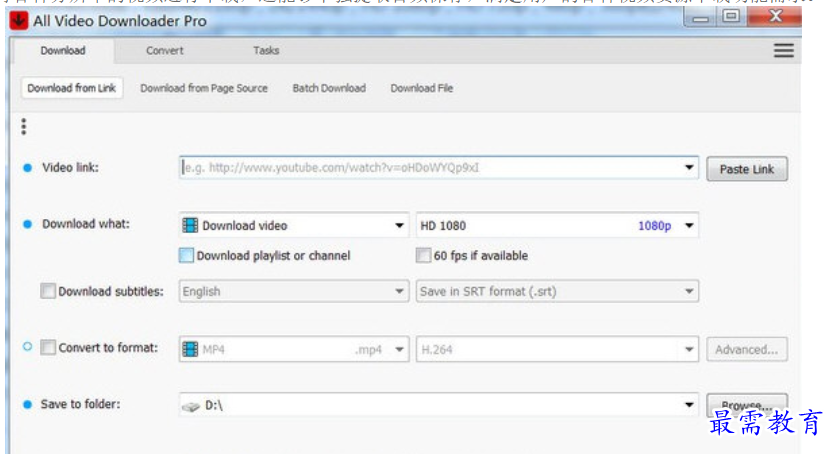Minimize the All Video Downloader Pro window
Image resolution: width=831 pixels, height=454 pixels.
tap(700, 17)
